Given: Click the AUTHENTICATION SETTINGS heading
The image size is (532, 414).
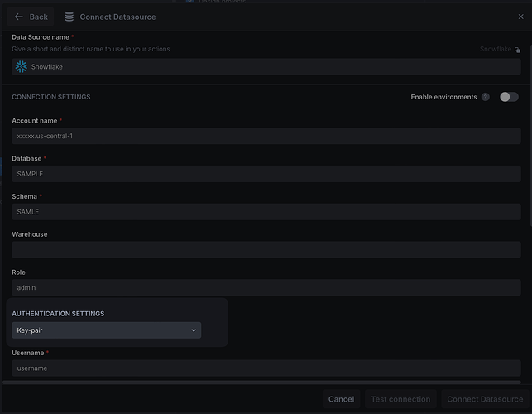Looking at the screenshot, I should 58,314.
